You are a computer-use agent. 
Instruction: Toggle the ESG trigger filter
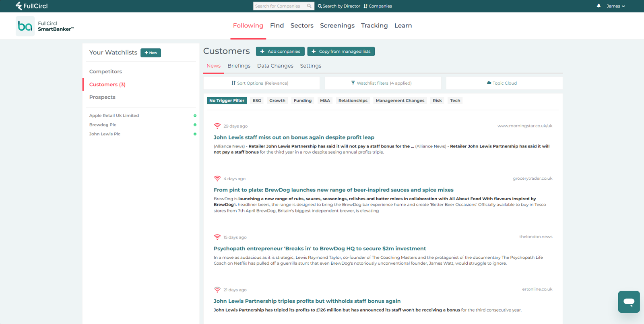[257, 101]
